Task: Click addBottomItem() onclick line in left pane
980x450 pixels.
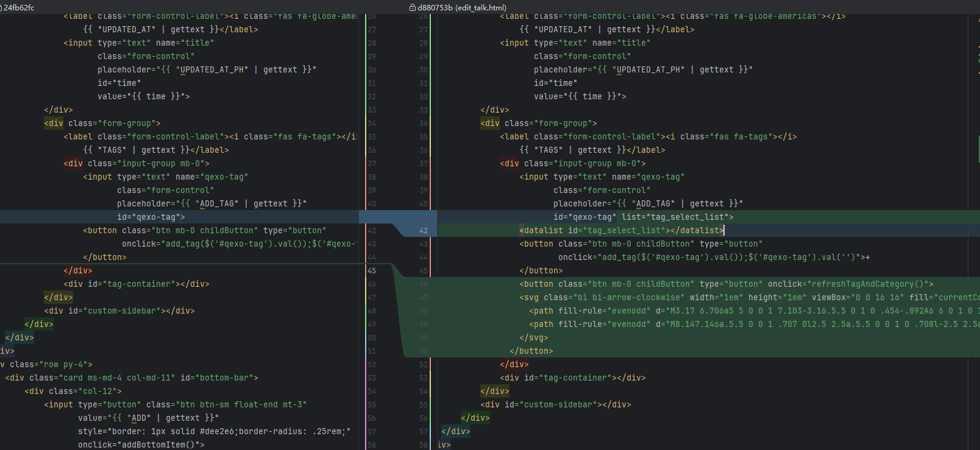Action: 141,445
